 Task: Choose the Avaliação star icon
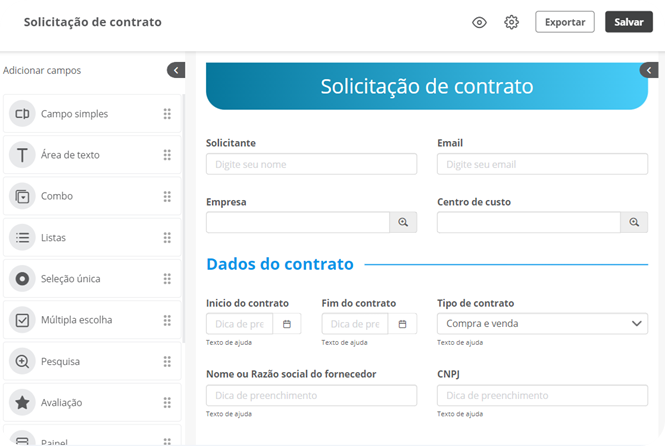tap(22, 402)
